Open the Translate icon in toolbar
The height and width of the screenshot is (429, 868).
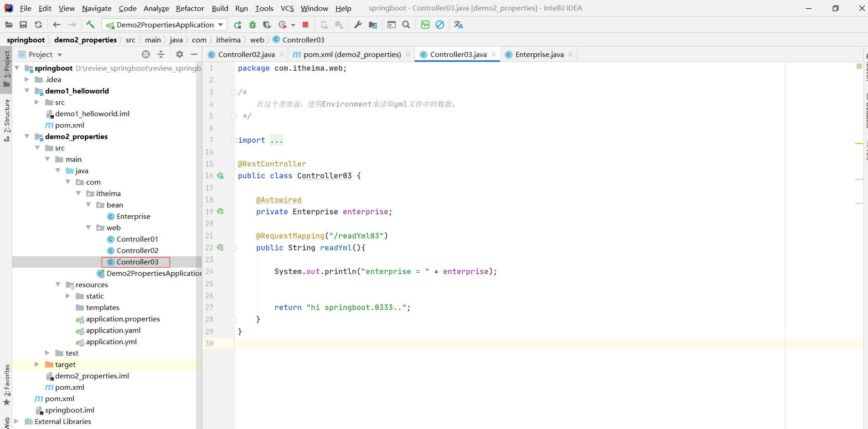coord(458,25)
